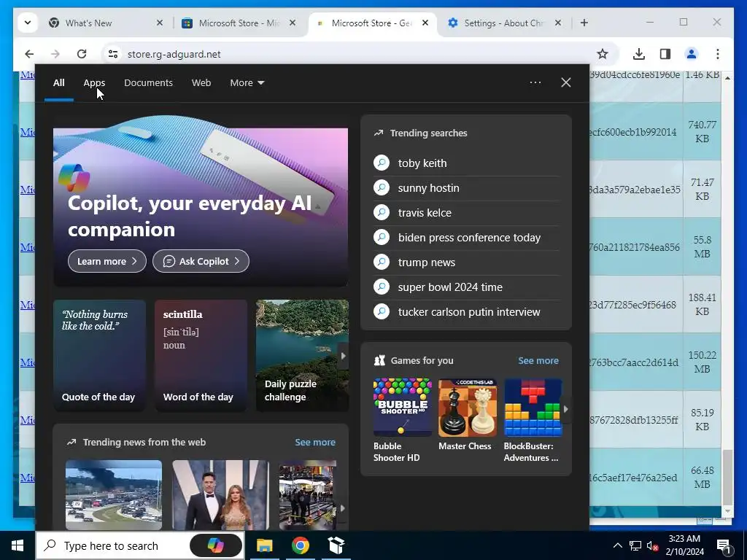Close the What's New tab
747x560 pixels.
160,23
